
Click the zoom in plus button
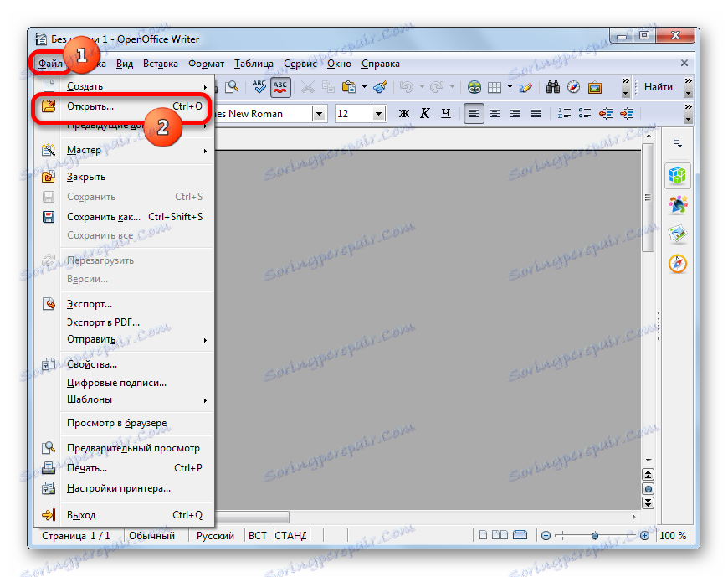pos(644,536)
